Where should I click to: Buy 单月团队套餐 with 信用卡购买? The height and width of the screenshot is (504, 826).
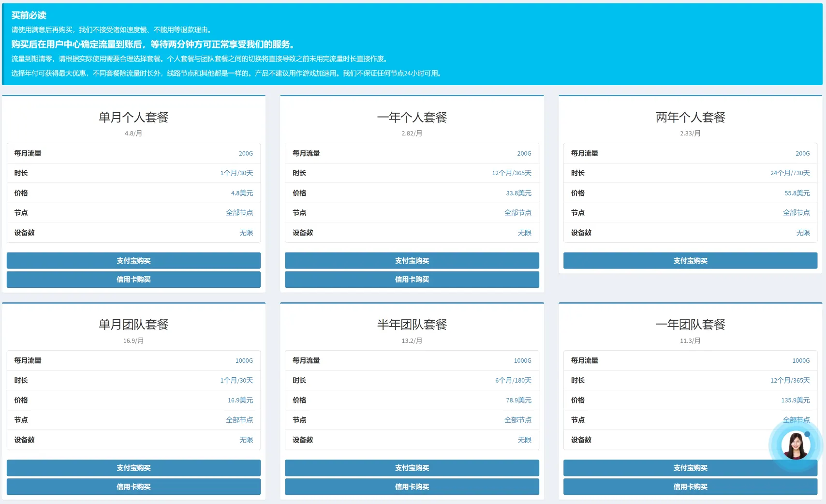[133, 487]
